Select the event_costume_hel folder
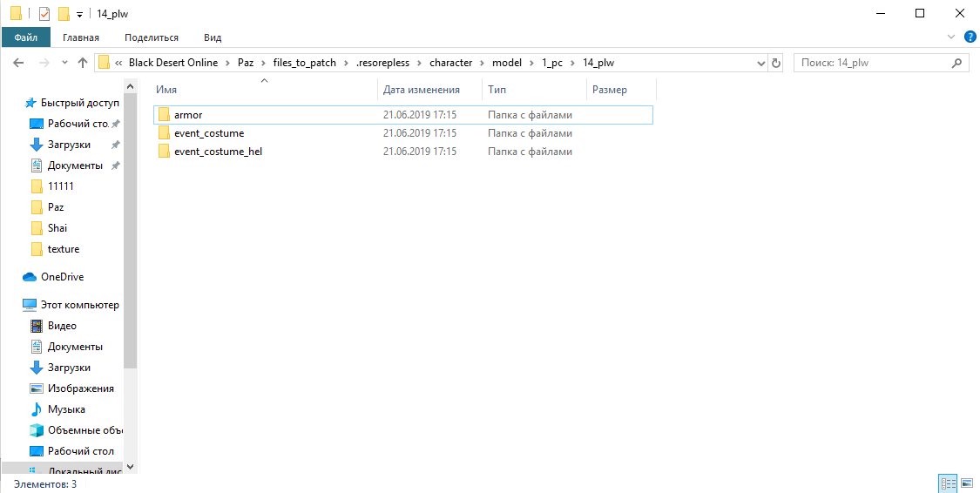 tap(218, 152)
